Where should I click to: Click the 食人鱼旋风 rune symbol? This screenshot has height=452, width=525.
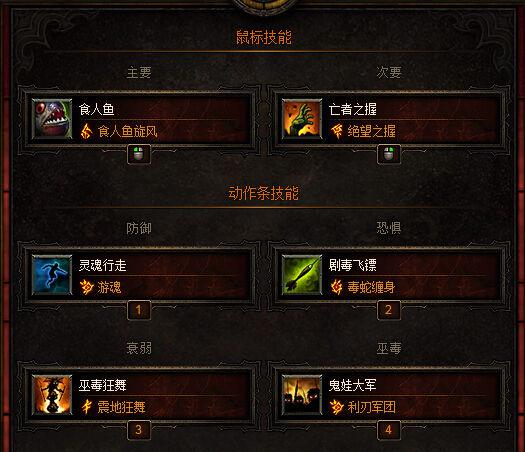[86, 131]
